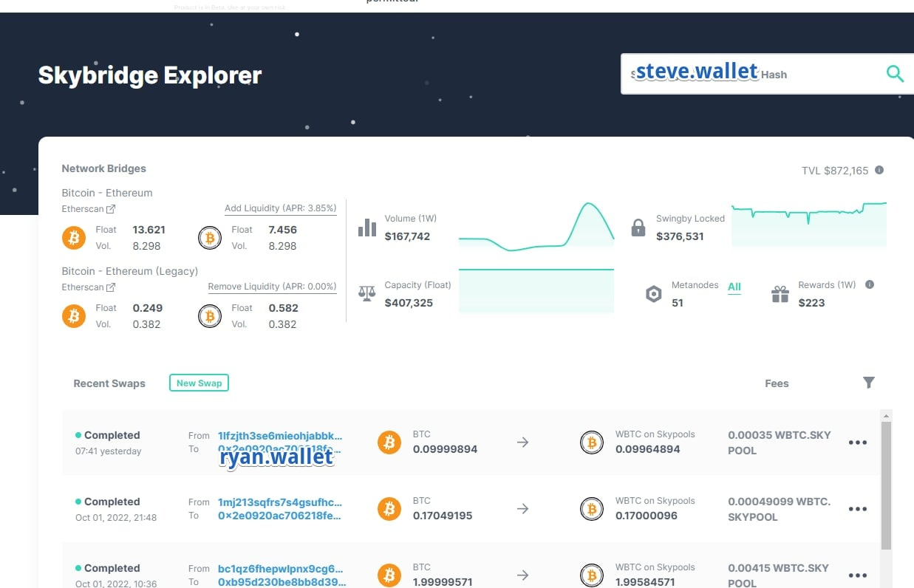Click the Volume value $167,742

[407, 236]
